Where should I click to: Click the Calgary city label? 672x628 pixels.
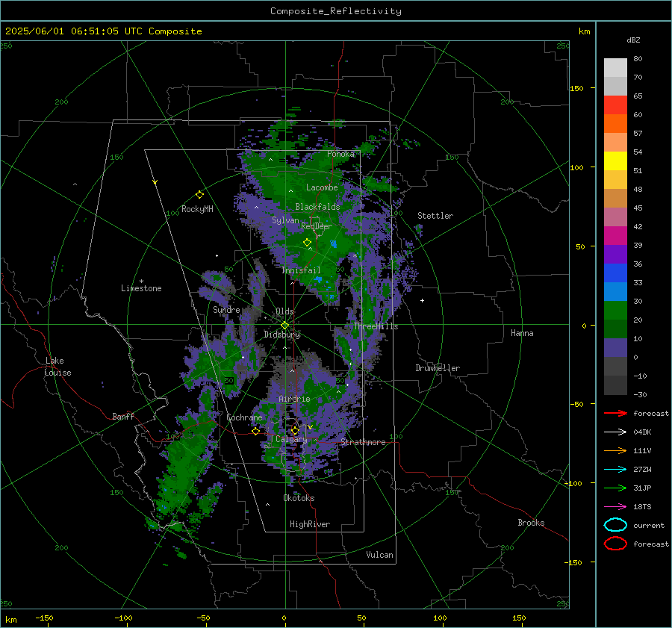pos(291,439)
